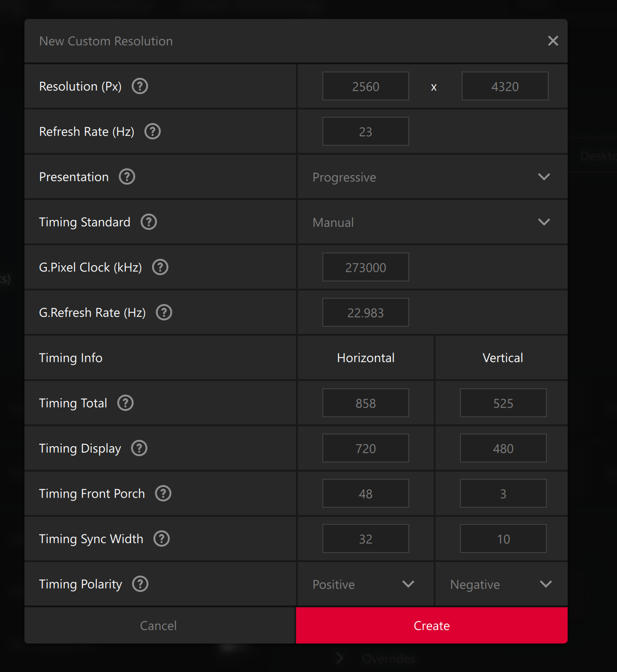Viewport: 617px width, 672px height.
Task: Click the Create button
Action: (x=431, y=625)
